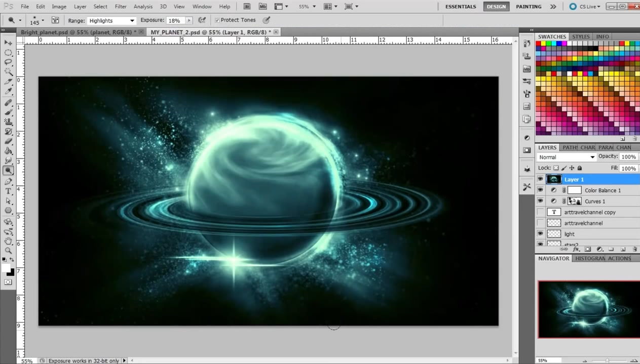Select the Lasso tool

pos(8,62)
